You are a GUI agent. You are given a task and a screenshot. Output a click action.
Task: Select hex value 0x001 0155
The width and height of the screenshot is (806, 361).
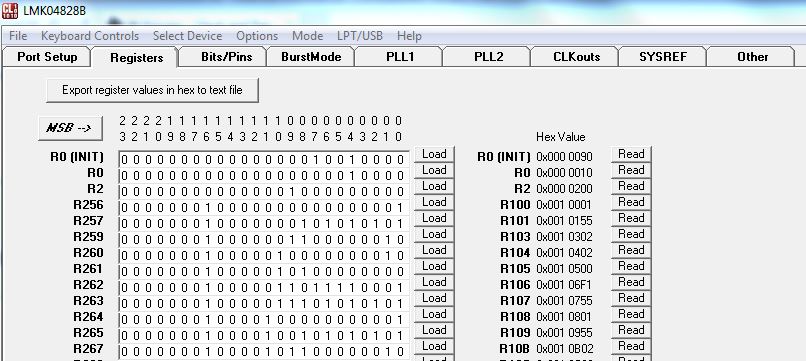[564, 221]
